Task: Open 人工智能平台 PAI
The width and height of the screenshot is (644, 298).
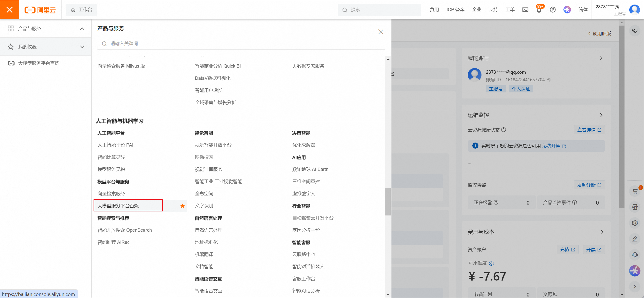Action: click(x=115, y=145)
